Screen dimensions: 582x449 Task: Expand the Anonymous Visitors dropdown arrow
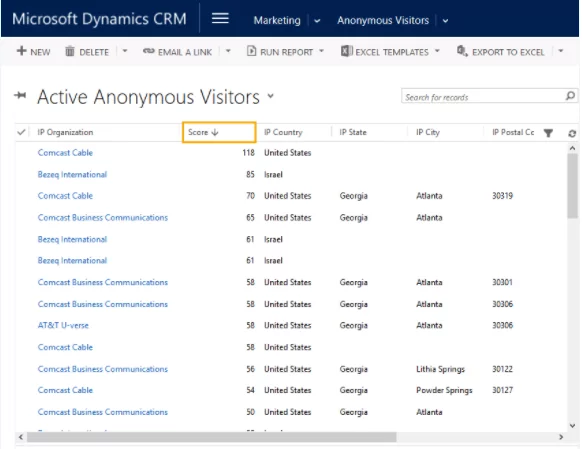pyautogui.click(x=445, y=21)
